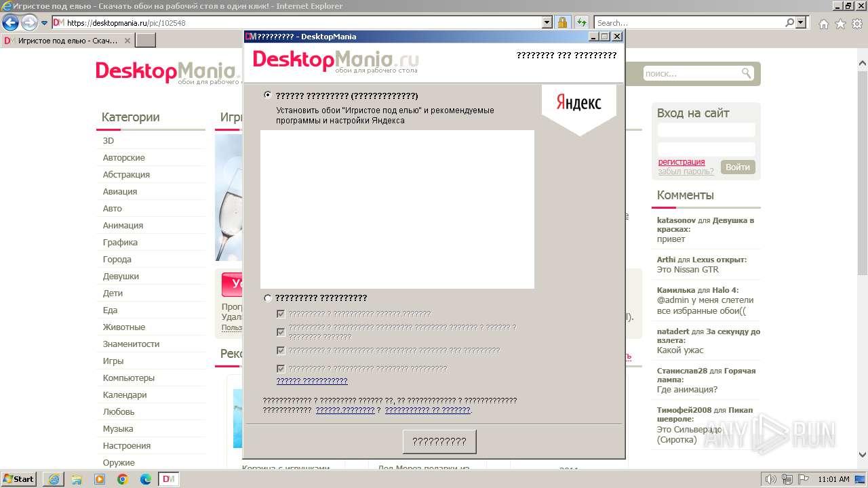Open the underlined link below the checkboxes
This screenshot has height=488, width=868.
click(312, 381)
